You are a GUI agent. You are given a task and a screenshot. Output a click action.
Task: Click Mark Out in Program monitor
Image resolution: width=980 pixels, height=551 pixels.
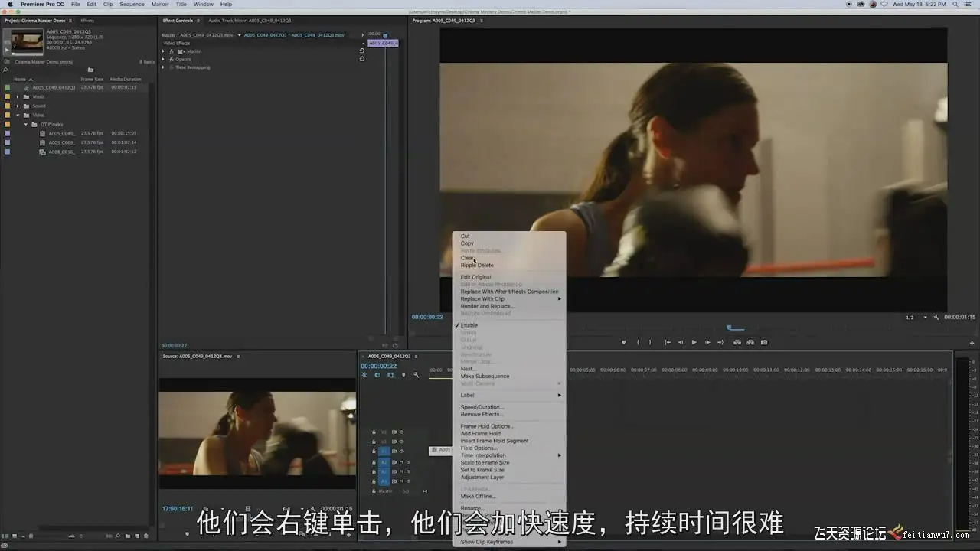[651, 342]
